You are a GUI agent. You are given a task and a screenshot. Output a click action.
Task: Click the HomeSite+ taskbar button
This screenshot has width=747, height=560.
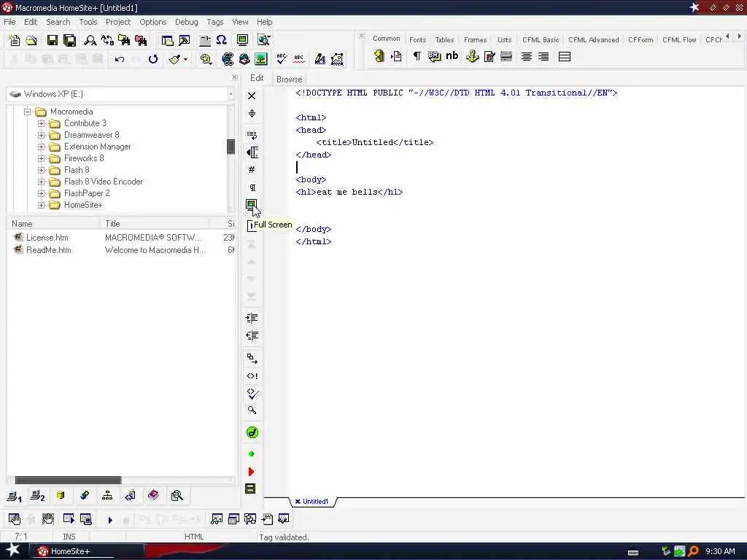click(x=88, y=551)
